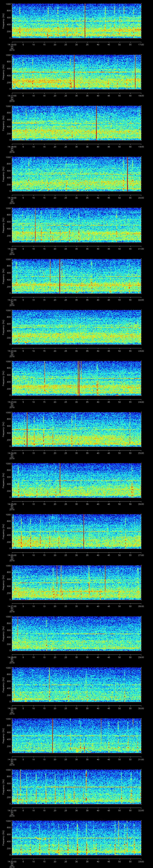Screen dimensions: 153x868
Task: Click the 14:27:00 spectrogram plot
Action: (76, 582)
